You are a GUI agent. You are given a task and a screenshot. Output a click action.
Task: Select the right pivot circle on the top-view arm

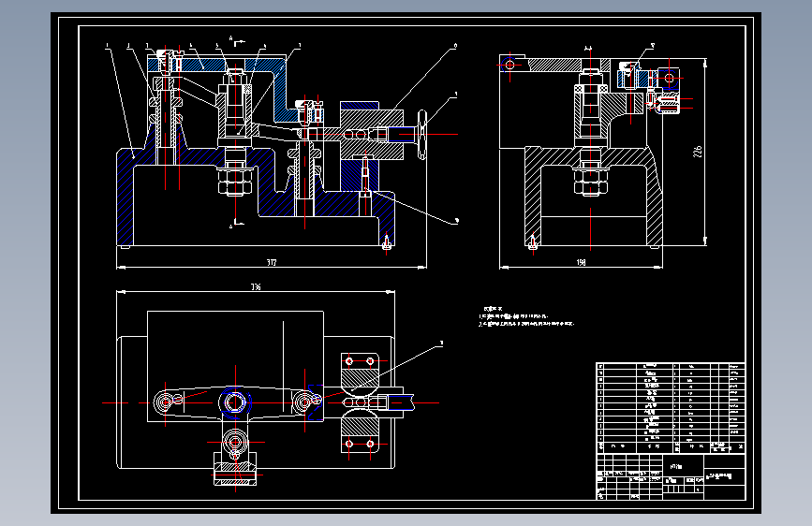(x=304, y=402)
